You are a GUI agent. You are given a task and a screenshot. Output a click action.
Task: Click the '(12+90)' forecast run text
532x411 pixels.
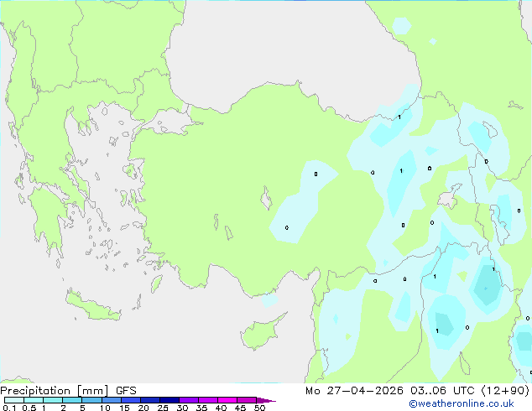[x=505, y=391]
